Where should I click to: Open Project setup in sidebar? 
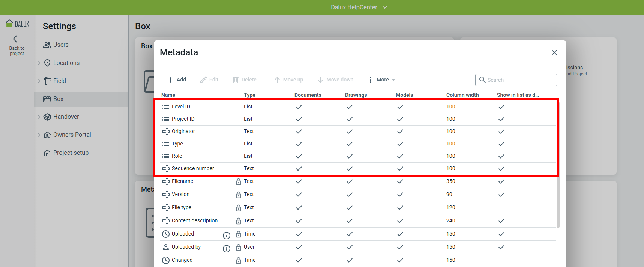tap(71, 153)
